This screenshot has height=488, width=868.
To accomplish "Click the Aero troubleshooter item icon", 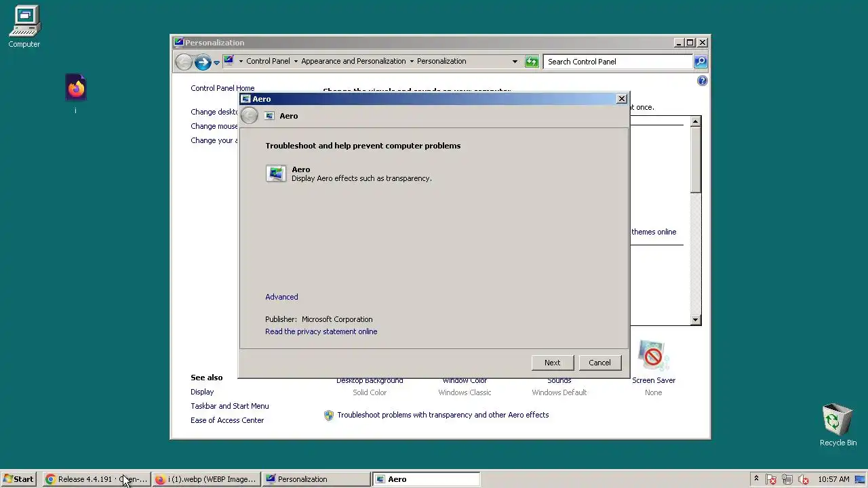I will click(276, 174).
